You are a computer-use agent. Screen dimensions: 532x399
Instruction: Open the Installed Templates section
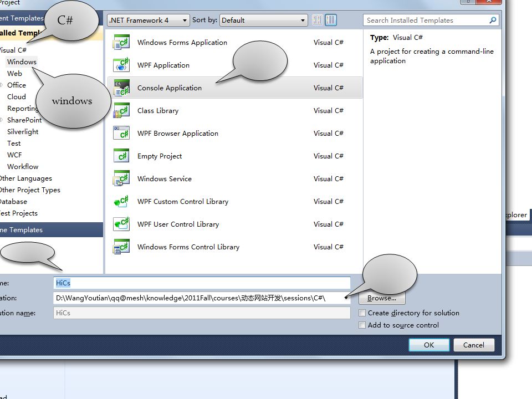[21, 33]
